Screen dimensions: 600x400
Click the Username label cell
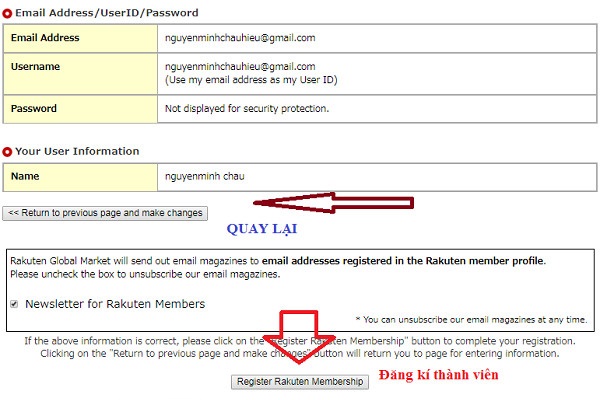[x=80, y=74]
